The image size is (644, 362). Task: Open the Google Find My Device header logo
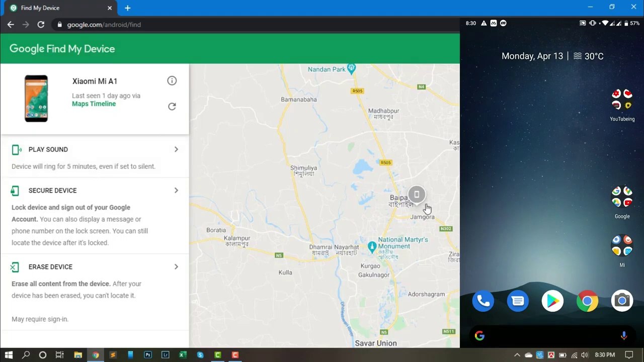pyautogui.click(x=62, y=49)
